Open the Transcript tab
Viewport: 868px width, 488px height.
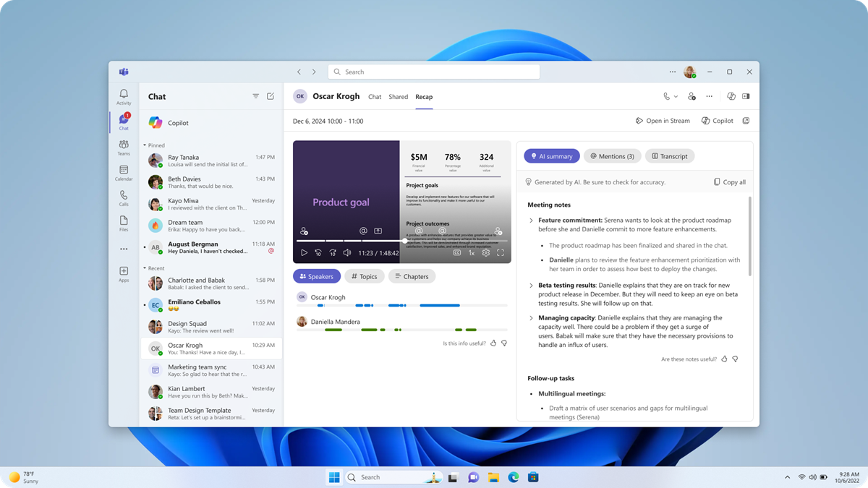click(670, 156)
